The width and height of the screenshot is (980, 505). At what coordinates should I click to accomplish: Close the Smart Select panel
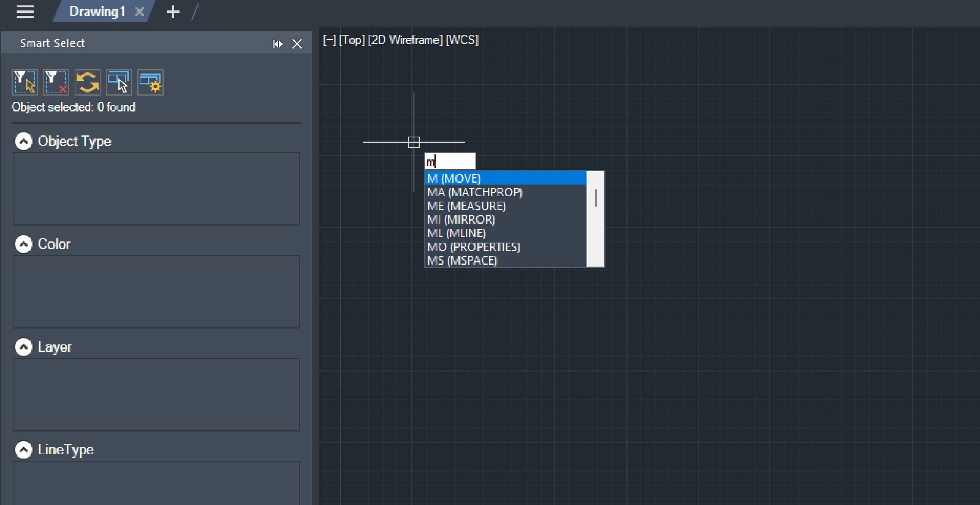297,44
